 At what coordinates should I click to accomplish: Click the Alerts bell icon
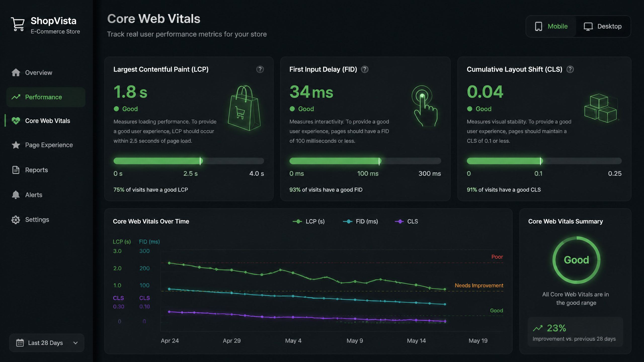coord(16,195)
